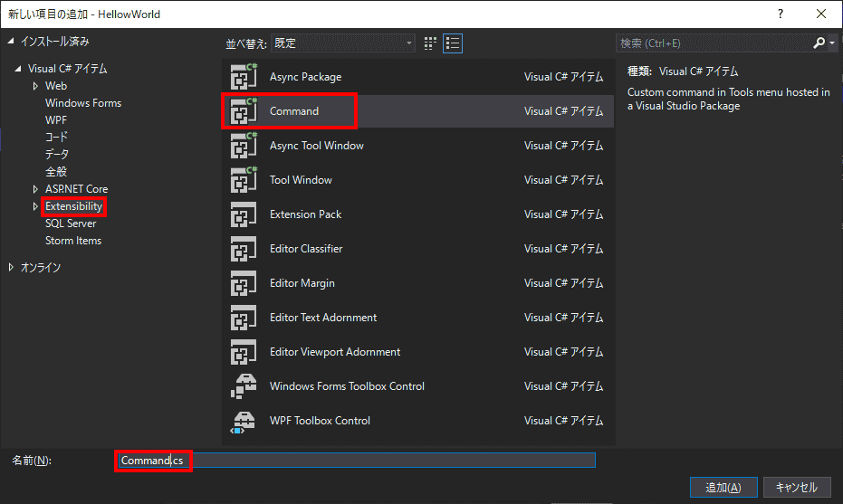The height and width of the screenshot is (504, 843).
Task: Select the 'Extension Pack' template name
Action: tap(305, 214)
